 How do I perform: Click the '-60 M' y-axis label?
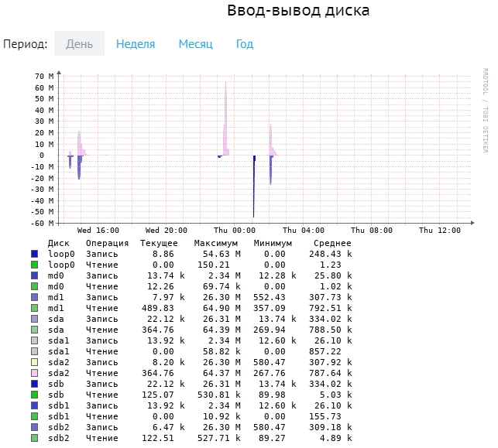point(43,223)
